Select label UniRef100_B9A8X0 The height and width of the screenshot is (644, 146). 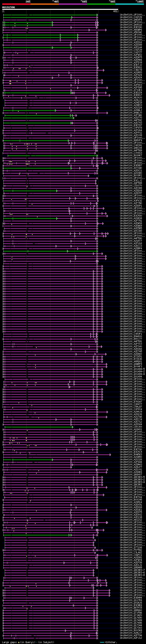pyautogui.click(x=131, y=337)
